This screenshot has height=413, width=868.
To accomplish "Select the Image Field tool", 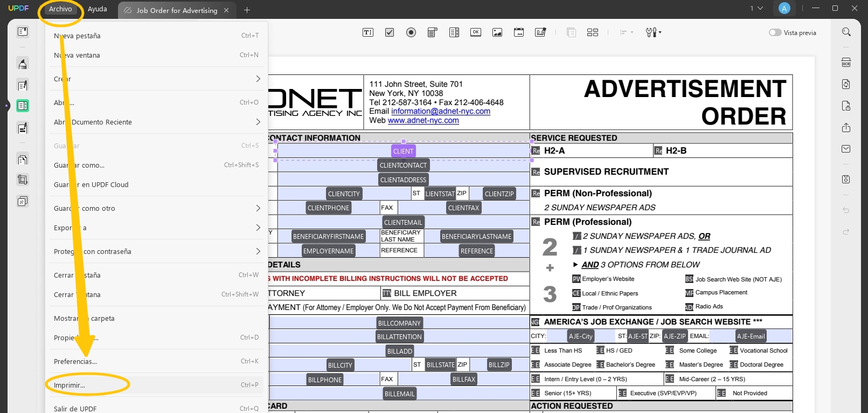I will (x=497, y=32).
